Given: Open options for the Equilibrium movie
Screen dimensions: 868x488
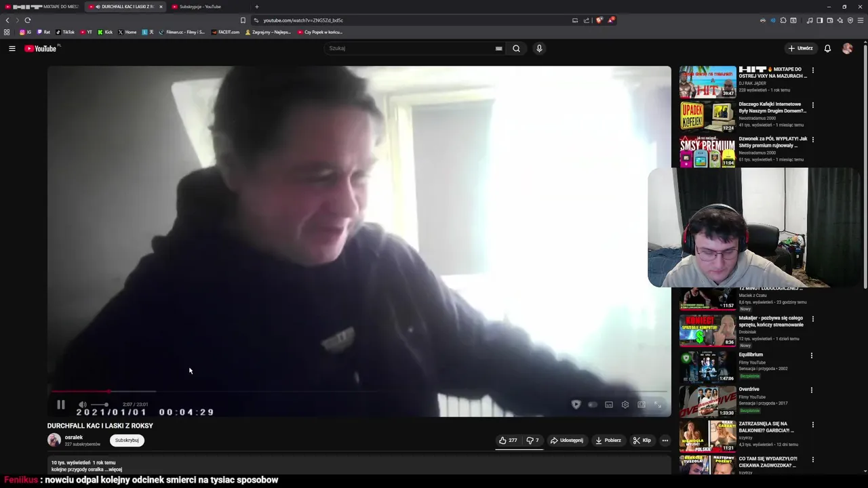Looking at the screenshot, I should pyautogui.click(x=812, y=355).
